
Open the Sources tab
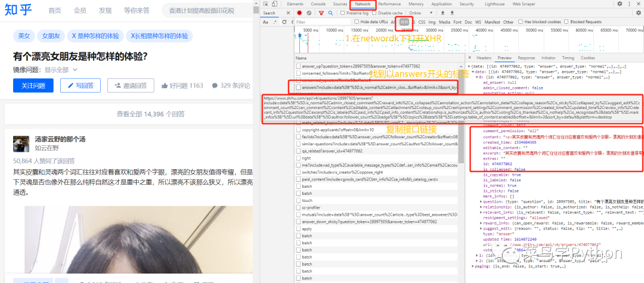pyautogui.click(x=340, y=4)
